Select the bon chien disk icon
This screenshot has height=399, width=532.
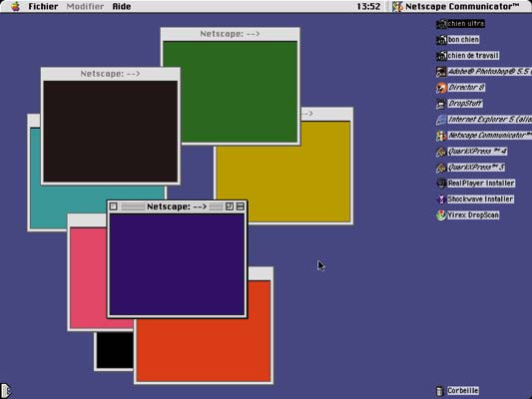tap(441, 40)
